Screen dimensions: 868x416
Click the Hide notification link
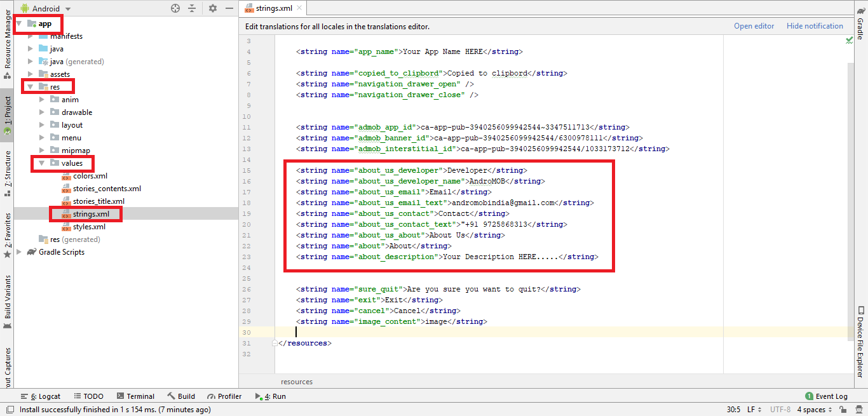[x=815, y=26]
